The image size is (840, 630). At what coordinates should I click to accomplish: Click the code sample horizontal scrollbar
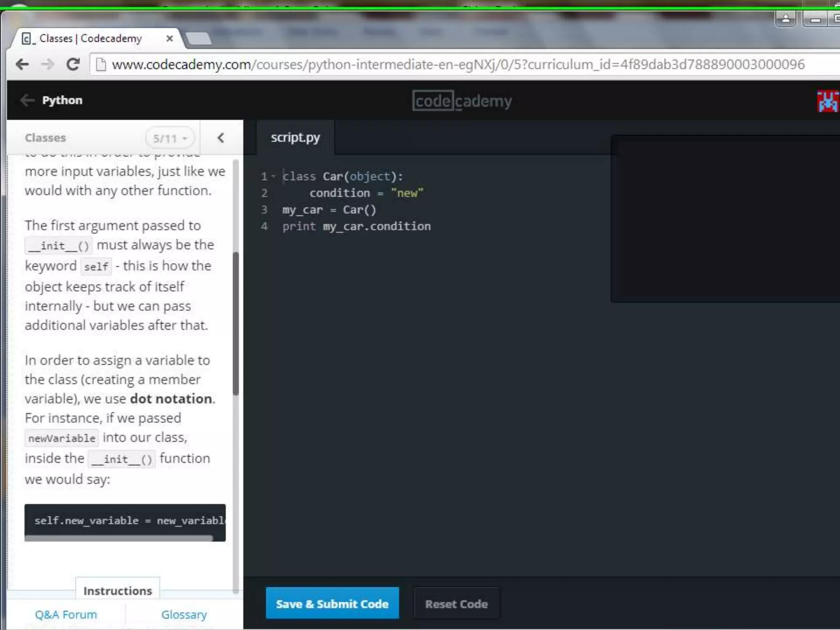click(x=119, y=538)
